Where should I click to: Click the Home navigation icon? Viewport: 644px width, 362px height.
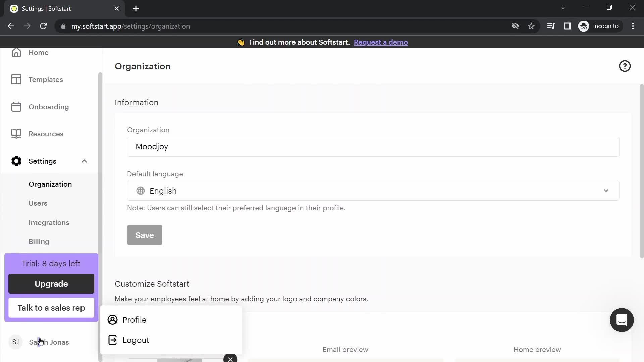[16, 53]
